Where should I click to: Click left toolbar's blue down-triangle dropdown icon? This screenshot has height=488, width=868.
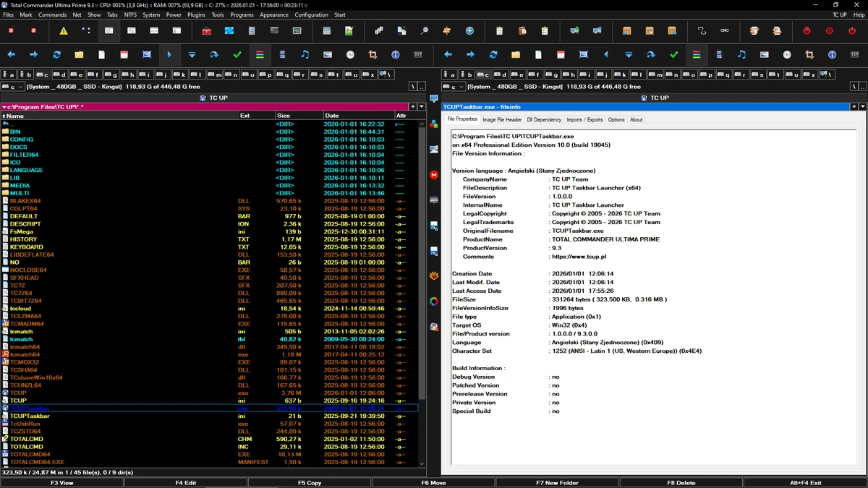[x=192, y=55]
